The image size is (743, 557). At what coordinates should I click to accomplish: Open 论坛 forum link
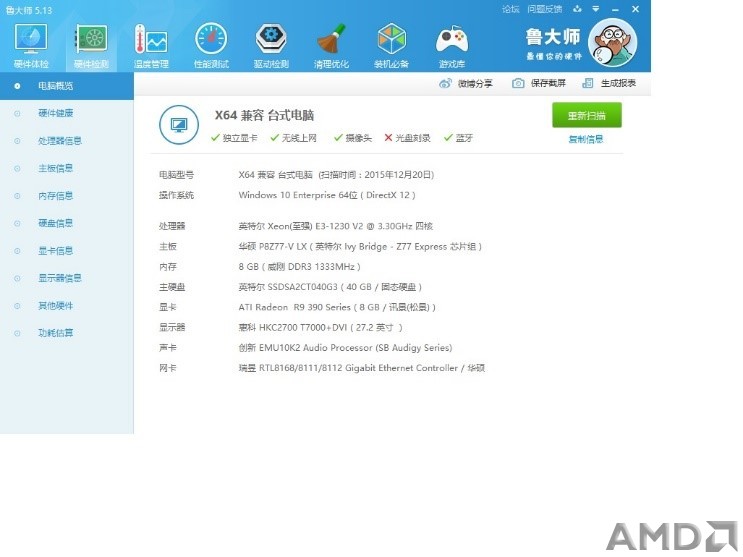coord(510,9)
